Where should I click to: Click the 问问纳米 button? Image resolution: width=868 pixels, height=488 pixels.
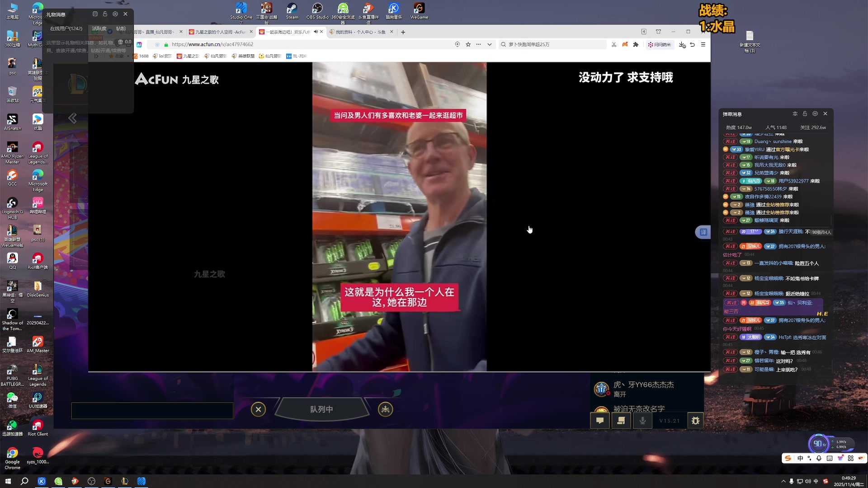(x=660, y=44)
